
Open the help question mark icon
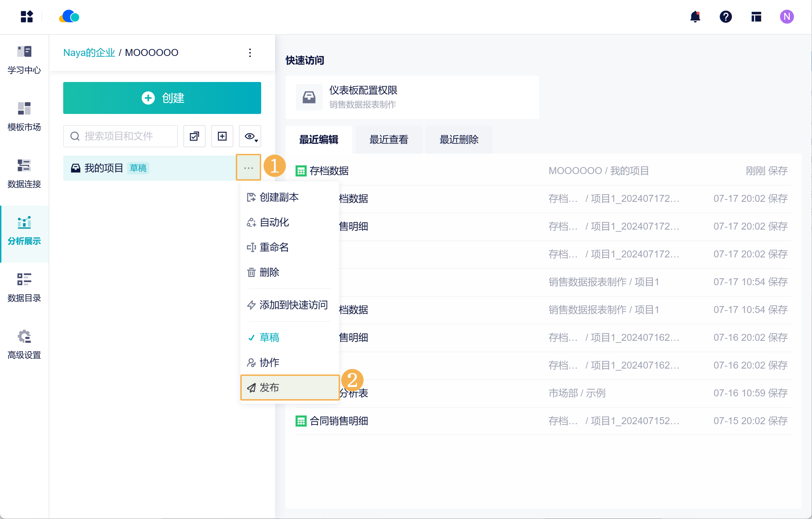click(x=726, y=17)
